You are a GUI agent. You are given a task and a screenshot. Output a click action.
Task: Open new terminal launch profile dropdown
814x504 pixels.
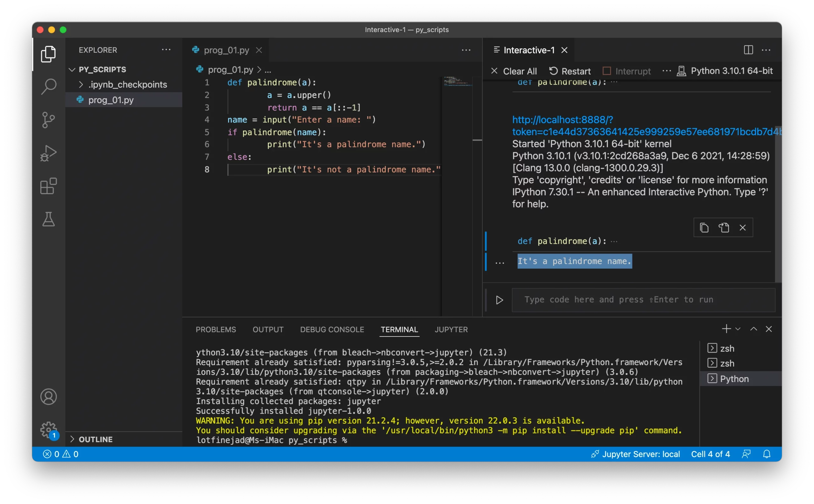click(x=738, y=329)
